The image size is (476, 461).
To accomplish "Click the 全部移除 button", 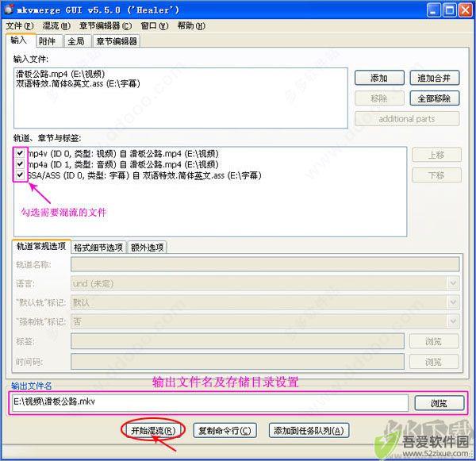I will pos(435,98).
